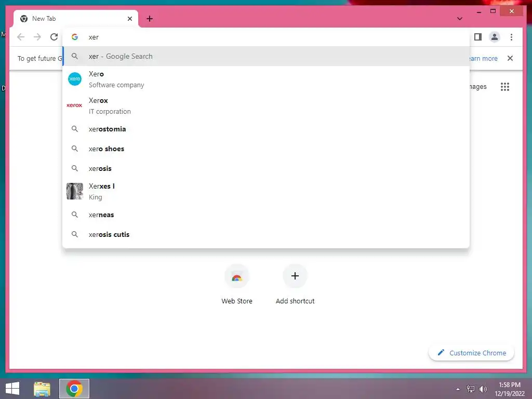Viewport: 532px width, 399px height.
Task: Open the Google apps grid
Action: (505, 87)
